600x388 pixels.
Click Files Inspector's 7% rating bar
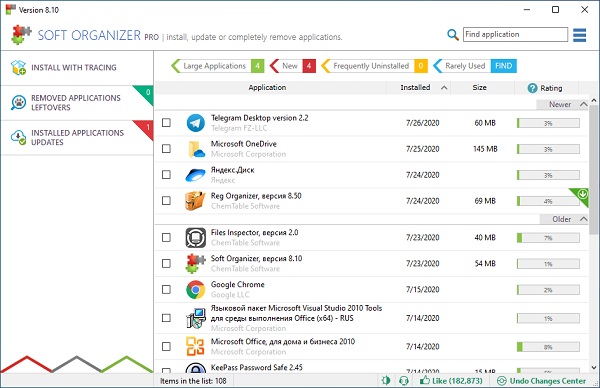(548, 238)
